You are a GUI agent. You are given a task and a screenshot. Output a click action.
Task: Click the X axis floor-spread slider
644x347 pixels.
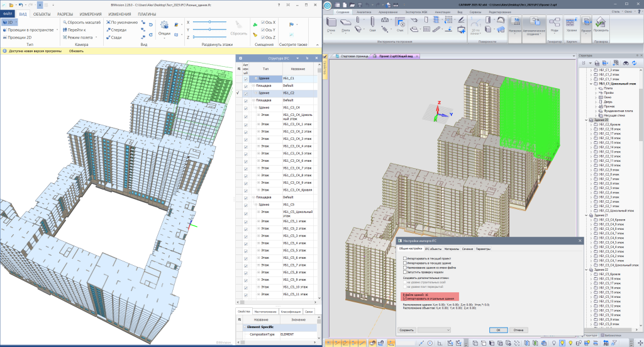209,22
